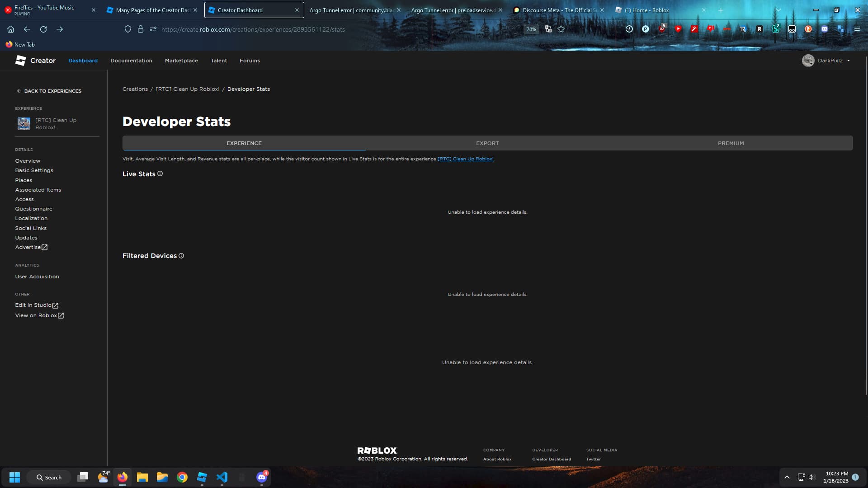The image size is (868, 488).
Task: Click the Filtered Devices info icon
Action: click(181, 256)
